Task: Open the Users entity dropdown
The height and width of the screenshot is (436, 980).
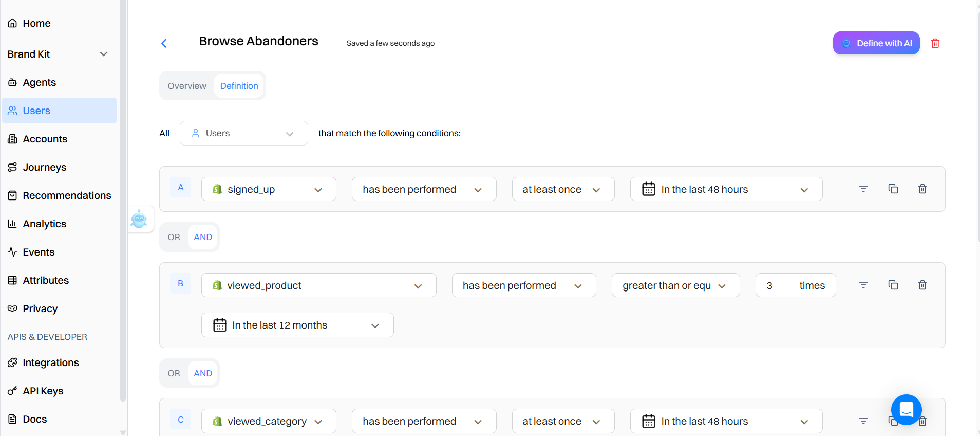Action: 244,133
